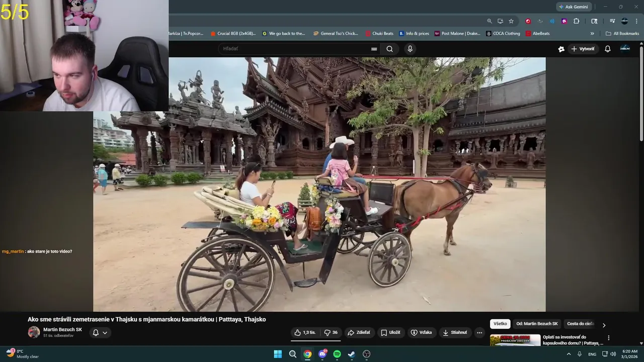Viewport: 644px width, 362px height.
Task: Open the AbeBeats bookmark
Action: [x=538, y=34]
